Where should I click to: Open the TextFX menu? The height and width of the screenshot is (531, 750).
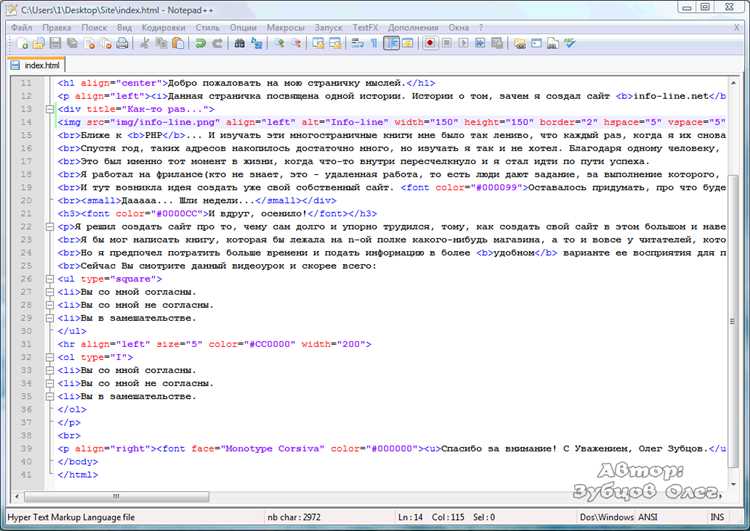tap(364, 28)
